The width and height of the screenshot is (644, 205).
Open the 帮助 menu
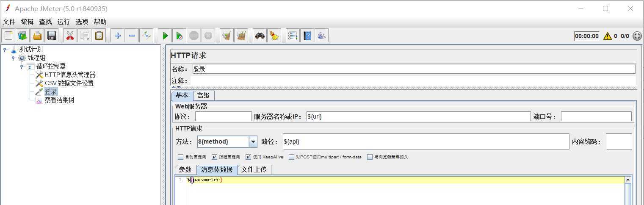tap(100, 22)
